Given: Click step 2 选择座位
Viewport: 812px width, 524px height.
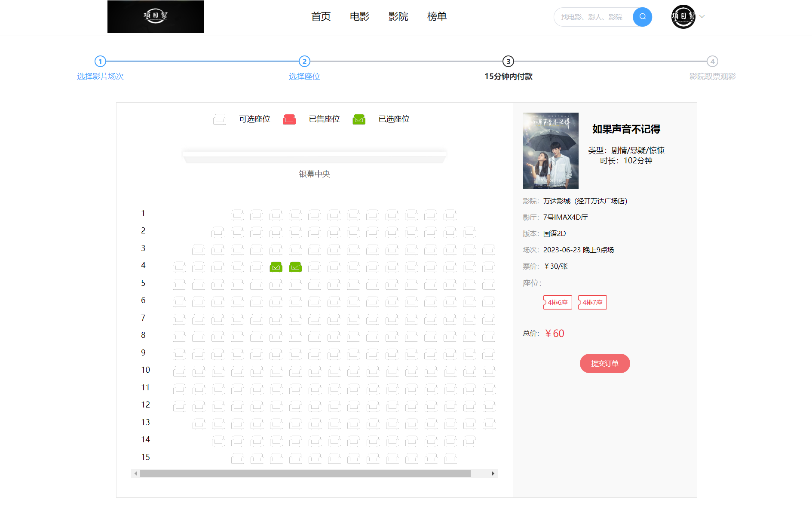Looking at the screenshot, I should click(x=304, y=69).
